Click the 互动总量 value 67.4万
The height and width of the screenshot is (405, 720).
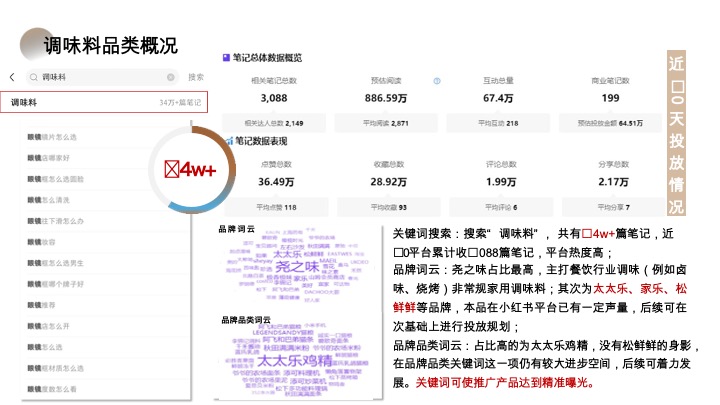point(498,98)
